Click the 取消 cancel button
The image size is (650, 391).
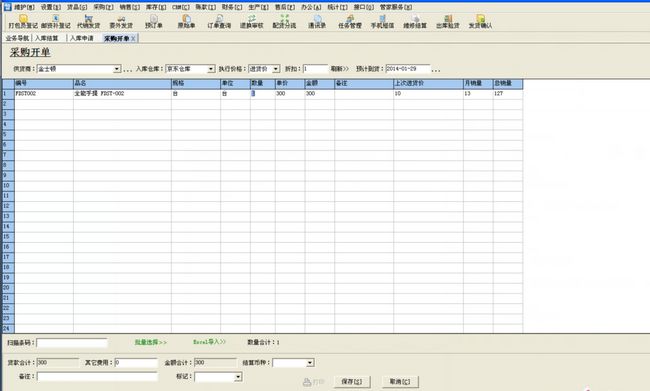400,381
